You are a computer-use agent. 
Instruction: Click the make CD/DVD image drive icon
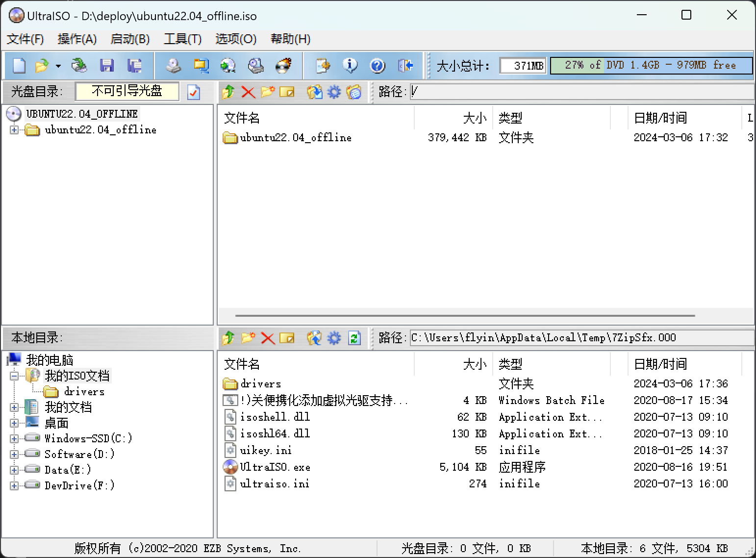(x=173, y=65)
